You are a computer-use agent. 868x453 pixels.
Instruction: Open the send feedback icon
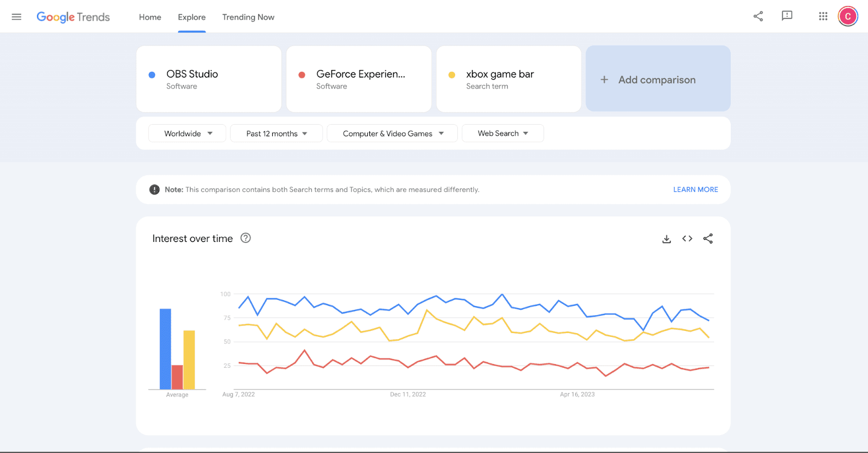[x=787, y=16]
